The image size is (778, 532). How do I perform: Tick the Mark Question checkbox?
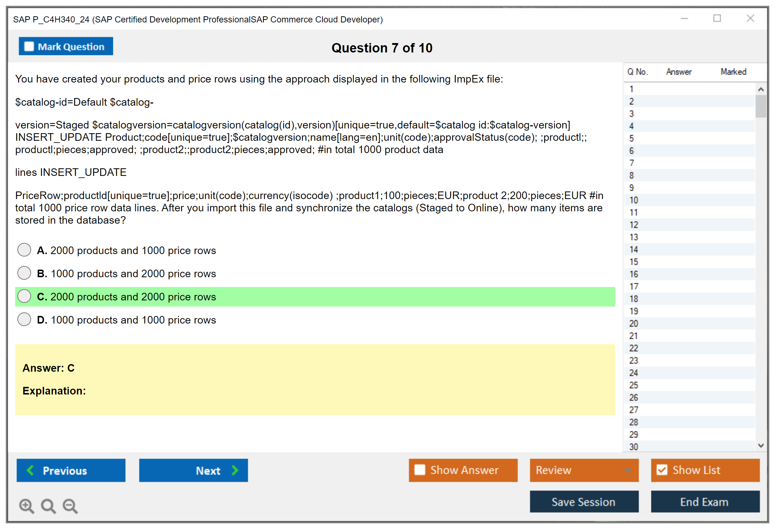point(29,47)
